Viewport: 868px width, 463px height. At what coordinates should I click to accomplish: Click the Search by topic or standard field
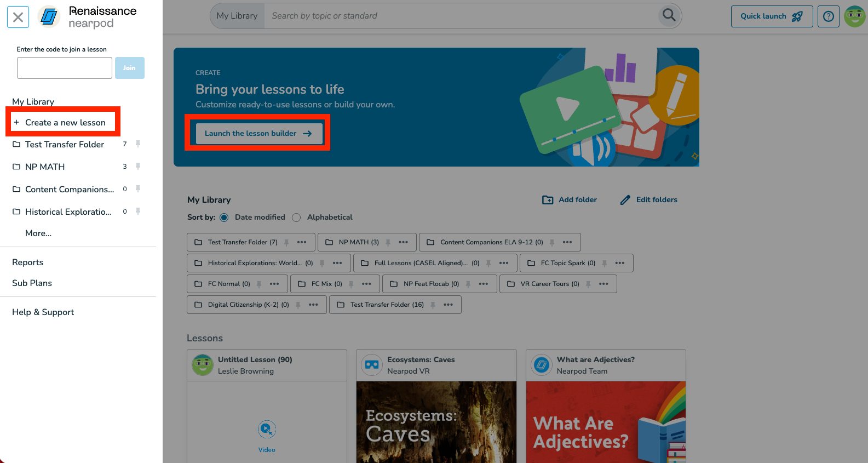click(462, 16)
